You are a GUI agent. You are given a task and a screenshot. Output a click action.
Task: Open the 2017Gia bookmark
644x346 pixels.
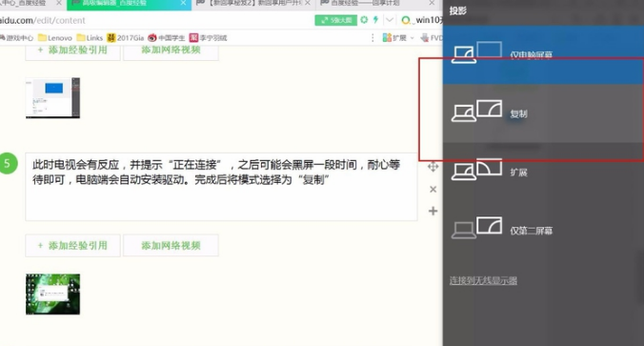(x=125, y=38)
